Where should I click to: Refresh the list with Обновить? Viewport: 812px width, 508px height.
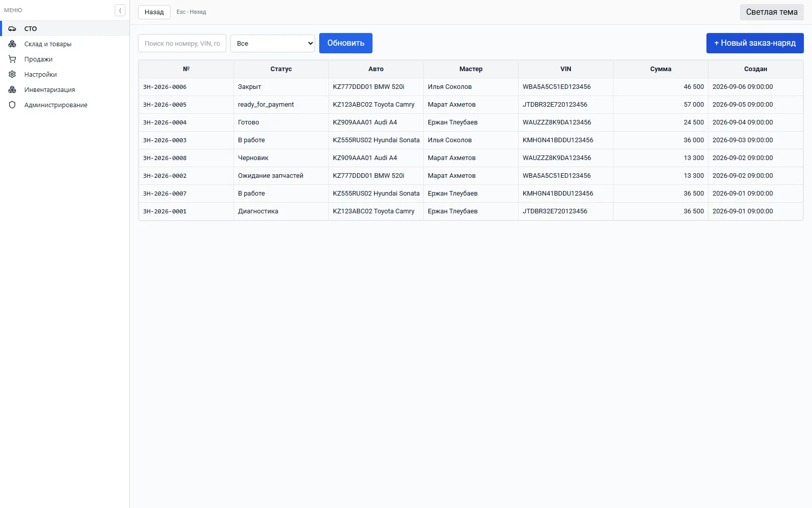pos(346,43)
